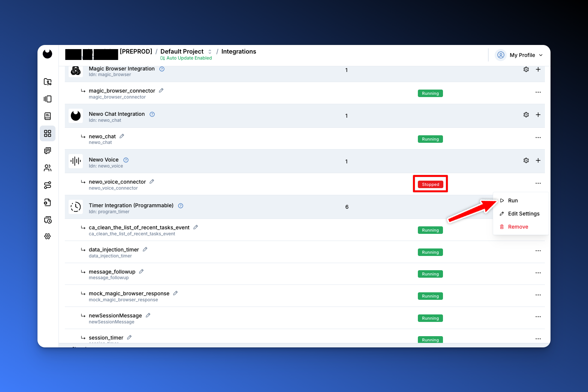Click the 'newSessionMessage' row title
The height and width of the screenshot is (392, 588).
[115, 316]
